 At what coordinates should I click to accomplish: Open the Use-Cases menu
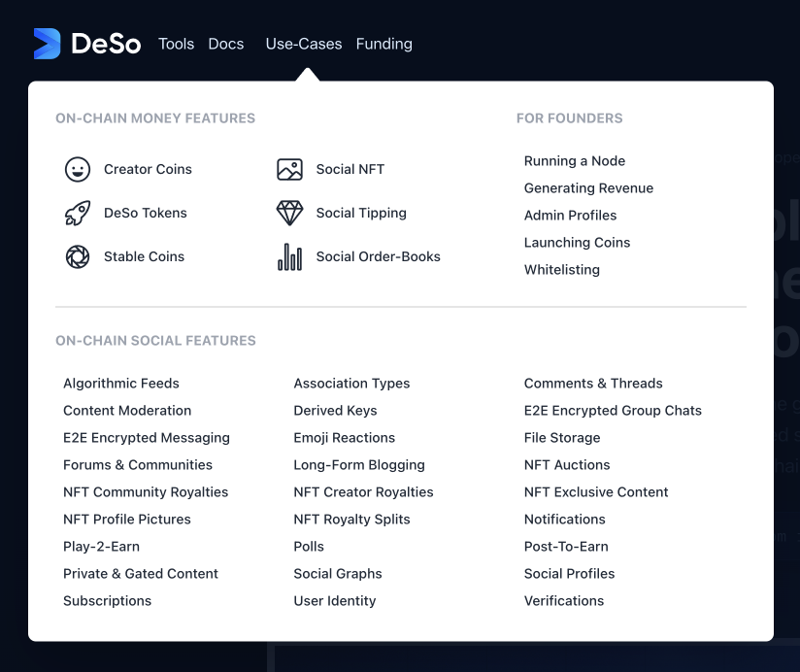click(x=304, y=44)
